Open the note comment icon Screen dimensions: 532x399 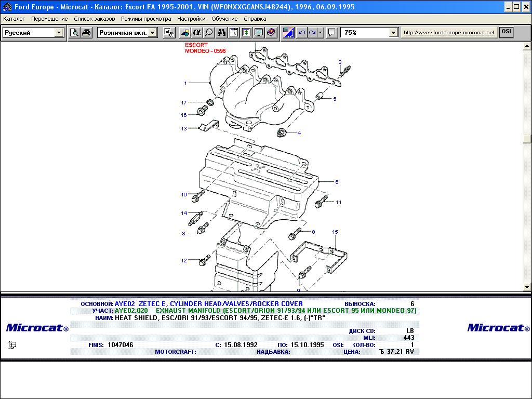tap(332, 33)
